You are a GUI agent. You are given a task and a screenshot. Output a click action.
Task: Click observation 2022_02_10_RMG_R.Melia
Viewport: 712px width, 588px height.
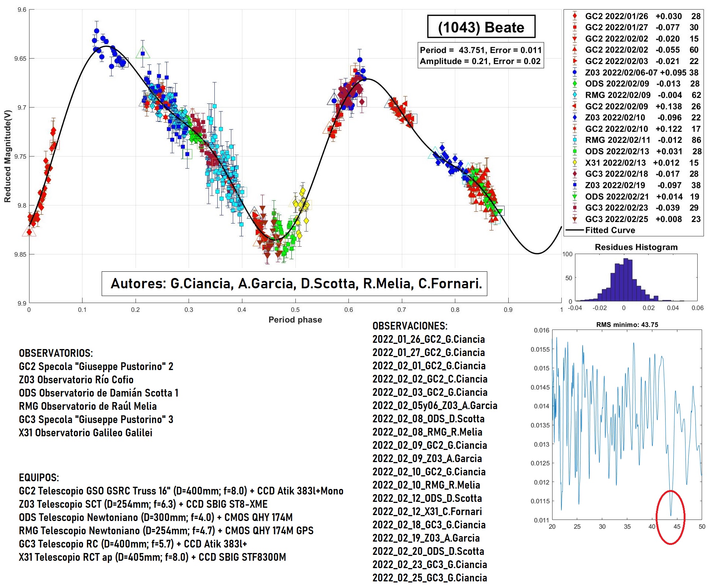coord(426,485)
